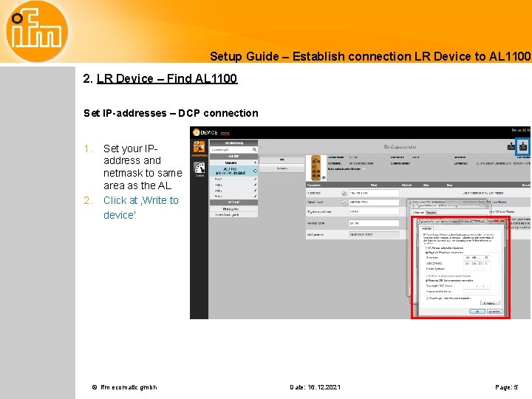Click the pencil icon on Port 2 row
Viewport: 532px width, 399px height.
(x=255, y=185)
